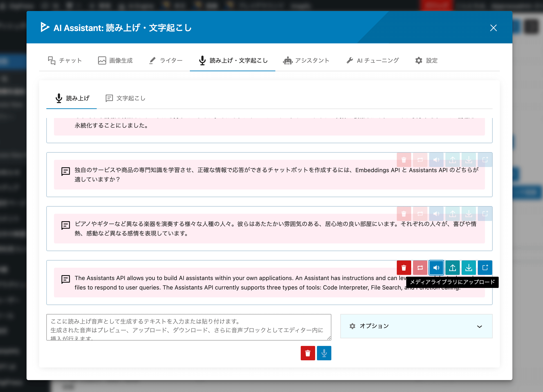Click the text-to-speech input textarea
The height and width of the screenshot is (392, 543).
(189, 327)
